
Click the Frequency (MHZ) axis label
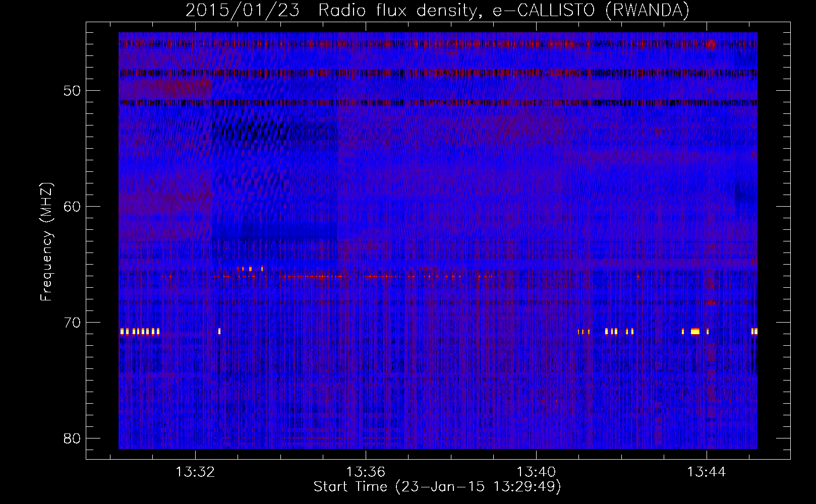tap(46, 241)
